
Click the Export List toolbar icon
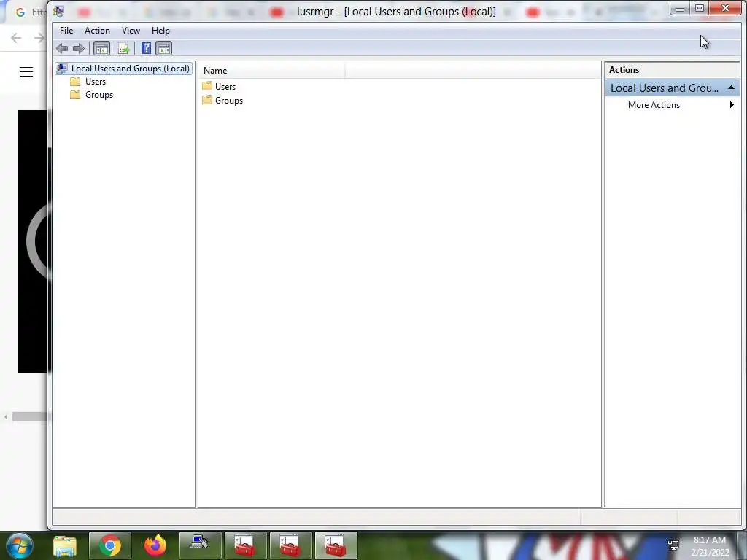[124, 48]
